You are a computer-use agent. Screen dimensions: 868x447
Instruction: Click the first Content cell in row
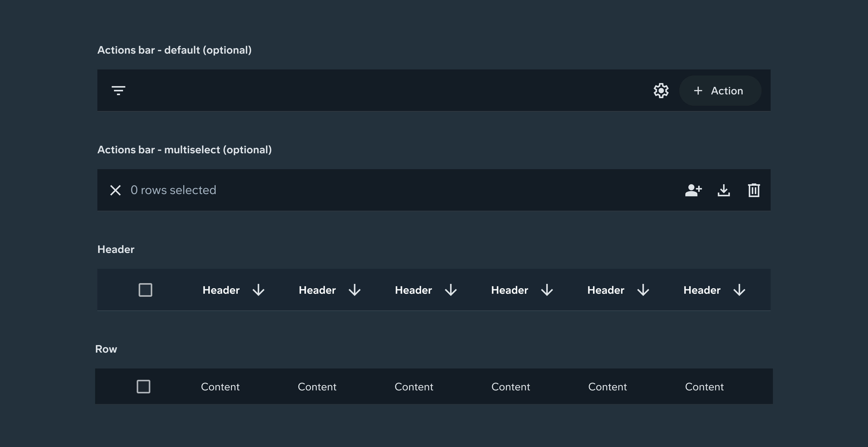(220, 387)
